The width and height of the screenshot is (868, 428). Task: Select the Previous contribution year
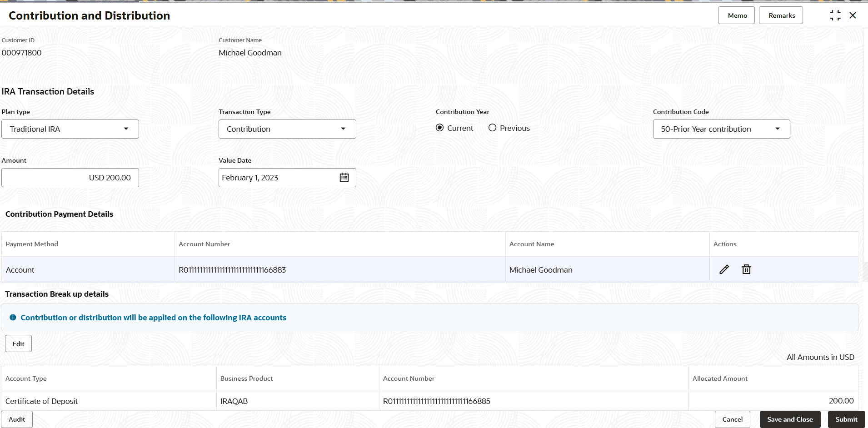click(492, 128)
